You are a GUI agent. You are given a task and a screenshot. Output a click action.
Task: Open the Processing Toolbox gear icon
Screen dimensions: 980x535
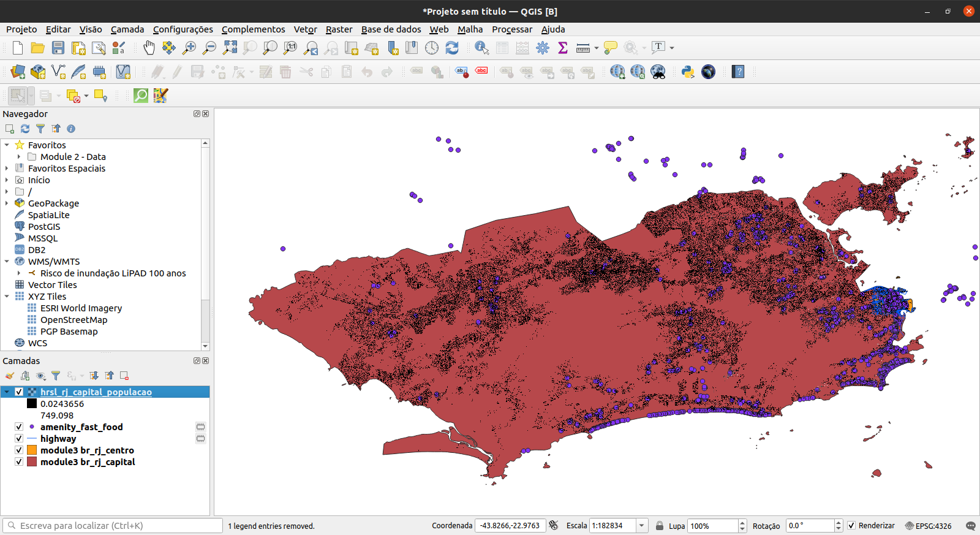click(543, 48)
